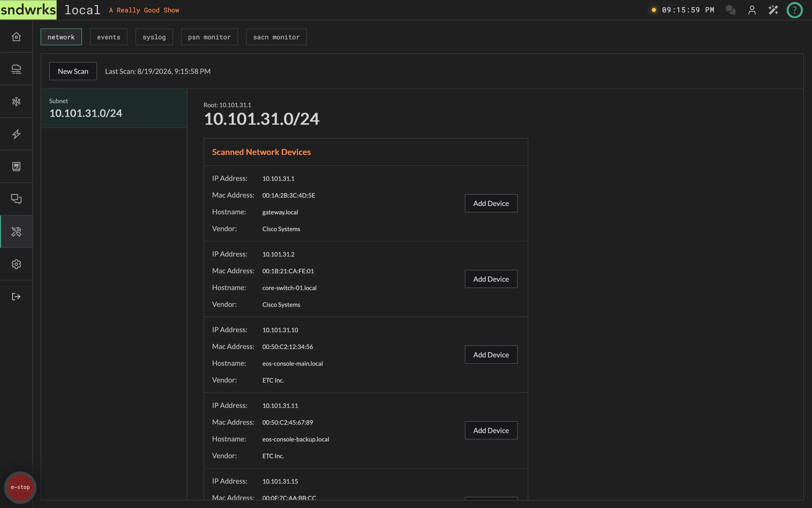Viewport: 812px width, 508px height.
Task: Open the help question mark icon
Action: pos(794,10)
